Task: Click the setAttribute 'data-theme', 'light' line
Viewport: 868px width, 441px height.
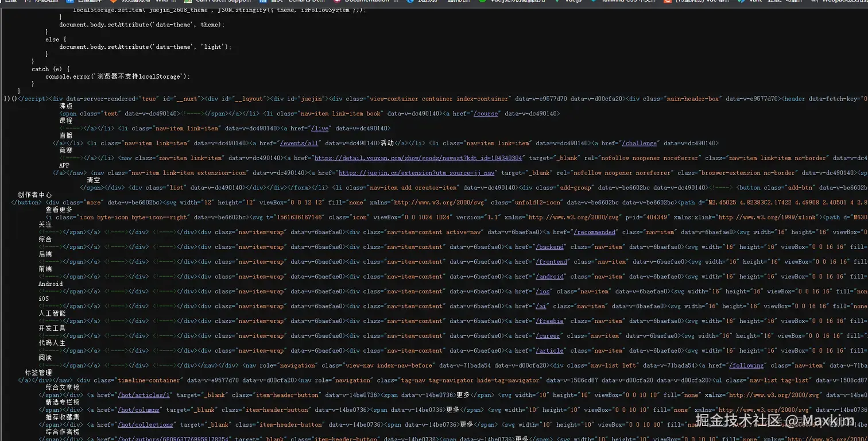Action: click(145, 47)
